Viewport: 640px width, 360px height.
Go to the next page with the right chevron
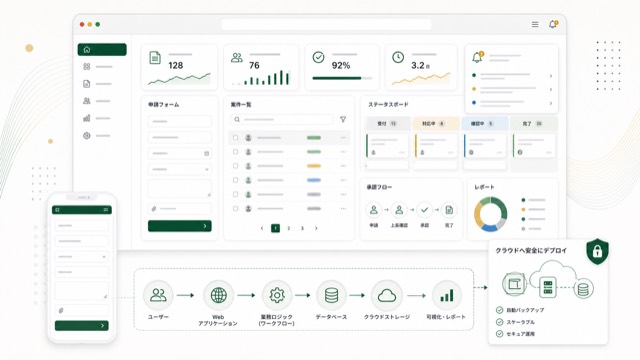pyautogui.click(x=316, y=228)
